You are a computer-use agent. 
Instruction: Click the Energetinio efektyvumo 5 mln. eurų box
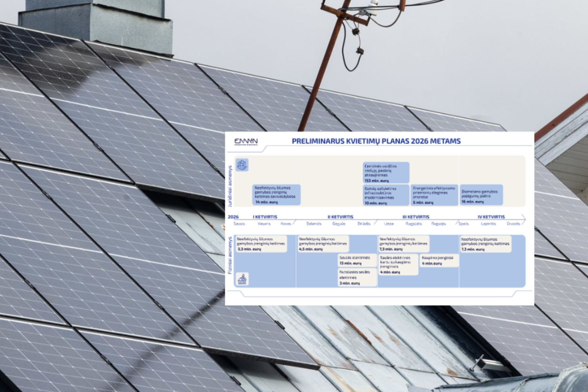pyautogui.click(x=434, y=195)
